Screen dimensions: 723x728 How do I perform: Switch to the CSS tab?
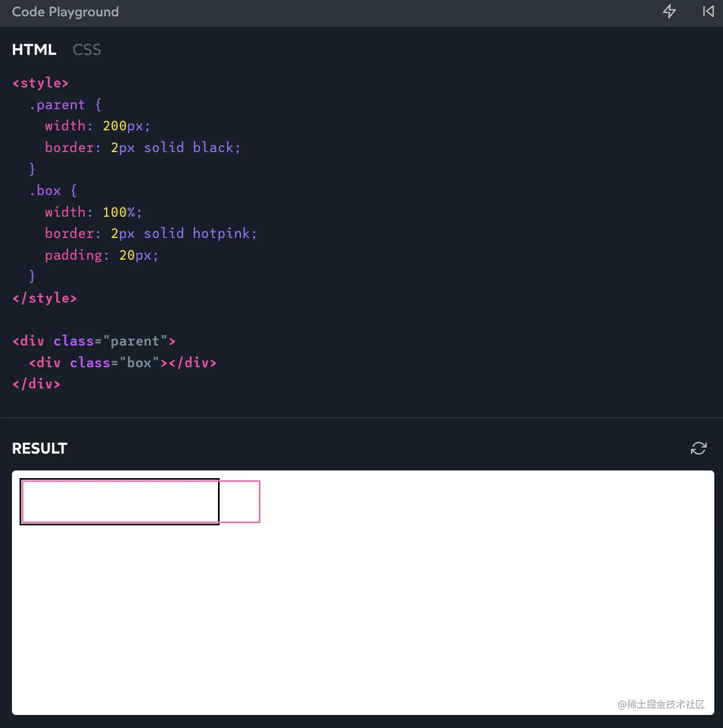click(87, 49)
